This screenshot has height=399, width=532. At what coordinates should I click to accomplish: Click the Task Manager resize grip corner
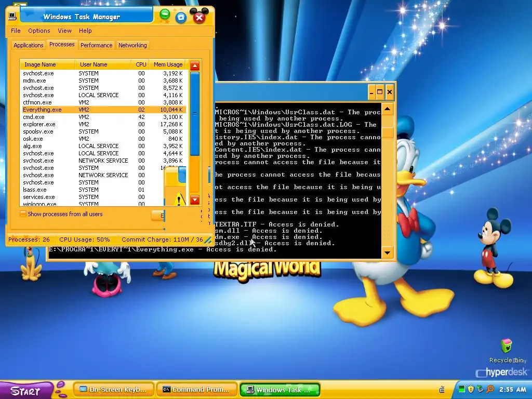208,240
